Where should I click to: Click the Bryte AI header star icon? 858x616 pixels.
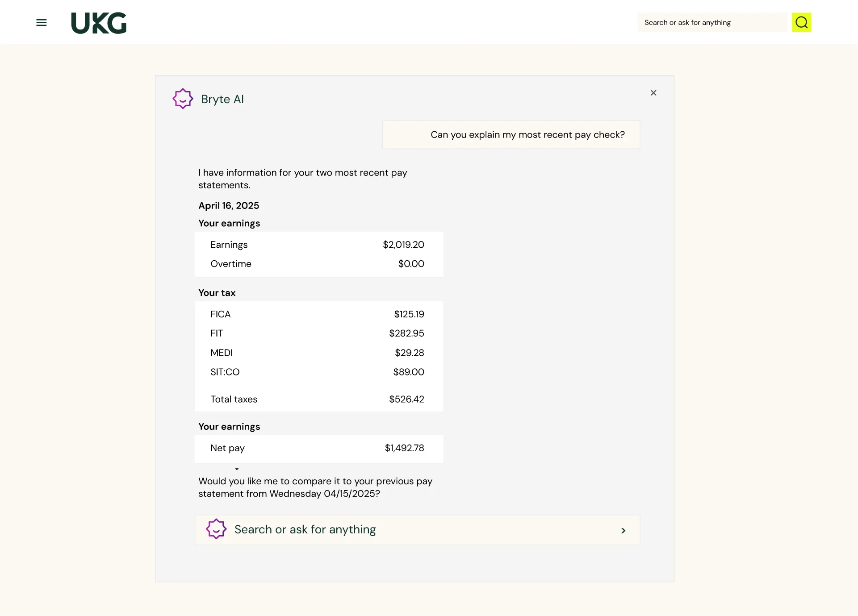tap(183, 99)
